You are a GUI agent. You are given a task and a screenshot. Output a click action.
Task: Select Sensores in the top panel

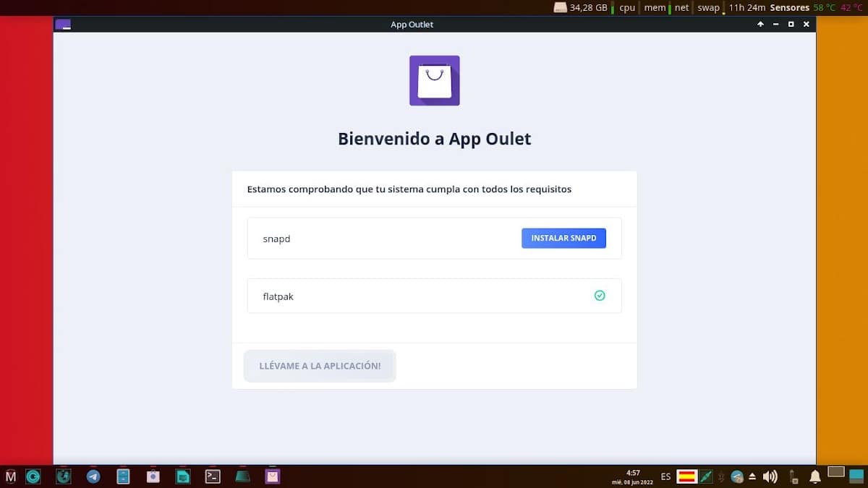click(790, 7)
